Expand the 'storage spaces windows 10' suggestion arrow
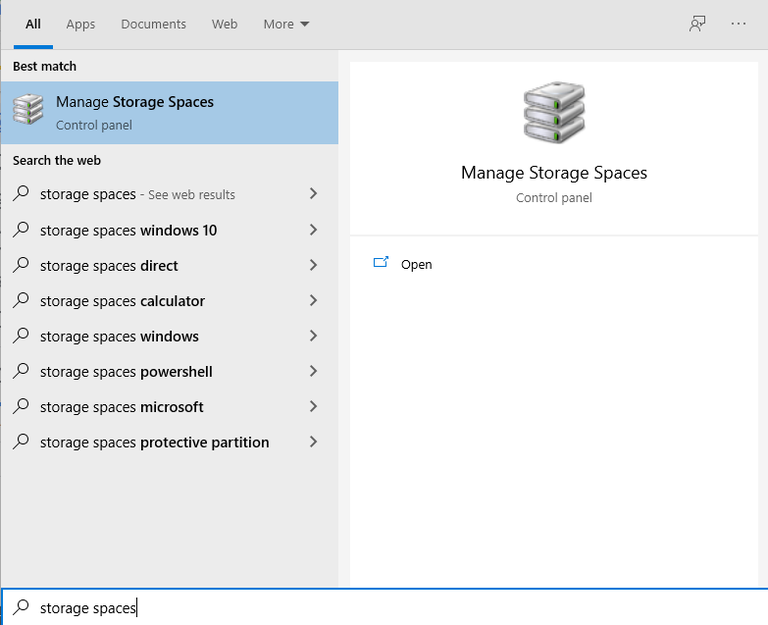 click(313, 230)
